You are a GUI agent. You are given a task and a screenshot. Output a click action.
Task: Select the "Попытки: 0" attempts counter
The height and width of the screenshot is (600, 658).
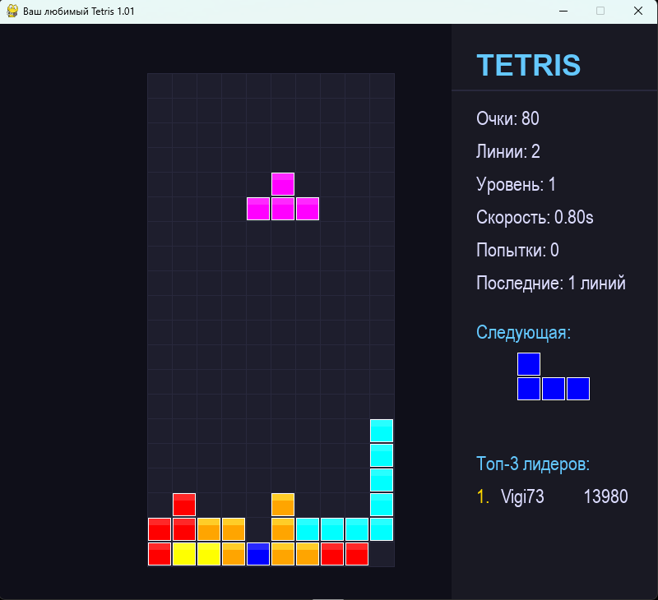[x=517, y=251]
